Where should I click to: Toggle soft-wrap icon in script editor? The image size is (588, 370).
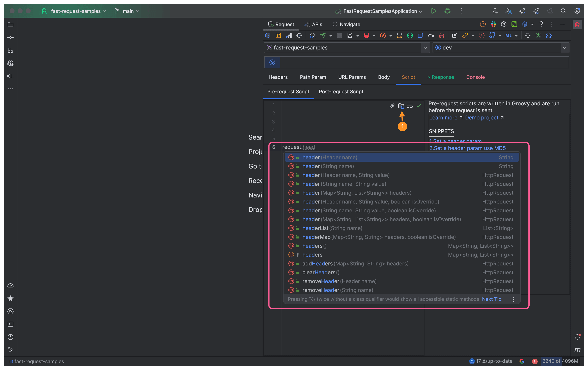pos(410,106)
